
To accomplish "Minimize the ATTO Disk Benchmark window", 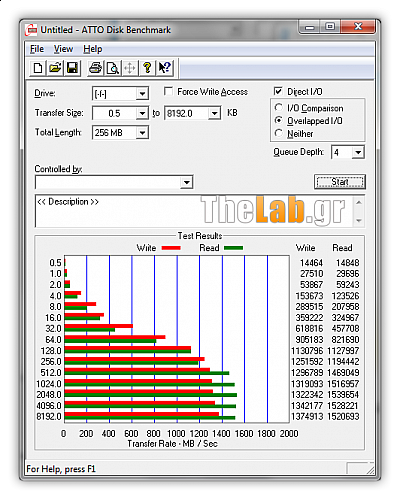I will point(310,27).
